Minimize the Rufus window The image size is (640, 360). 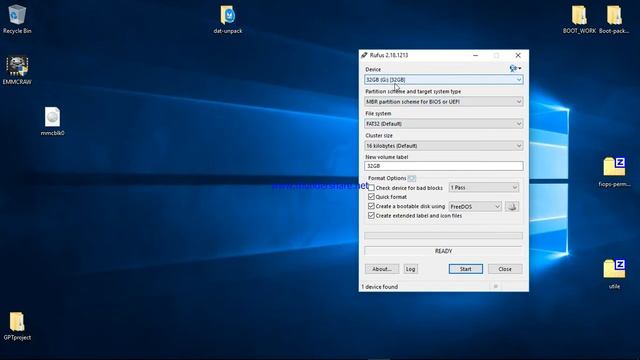476,55
